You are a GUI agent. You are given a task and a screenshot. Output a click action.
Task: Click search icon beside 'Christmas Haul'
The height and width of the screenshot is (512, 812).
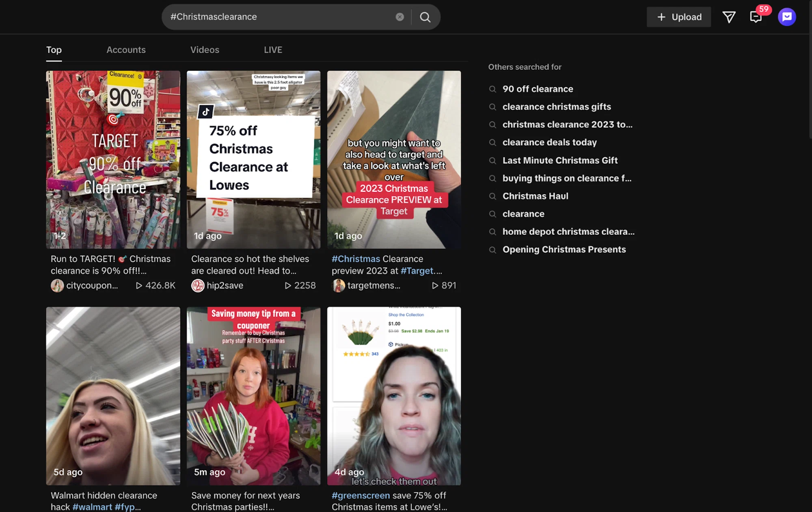(492, 196)
